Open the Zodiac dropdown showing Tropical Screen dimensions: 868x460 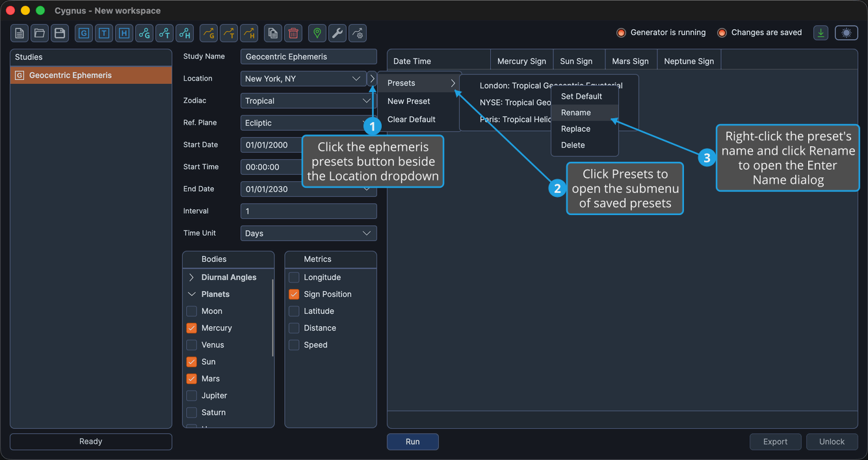[x=309, y=101]
